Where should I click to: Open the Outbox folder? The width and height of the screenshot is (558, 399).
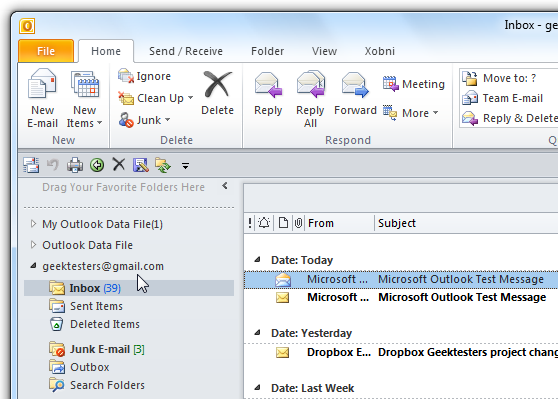tap(79, 367)
